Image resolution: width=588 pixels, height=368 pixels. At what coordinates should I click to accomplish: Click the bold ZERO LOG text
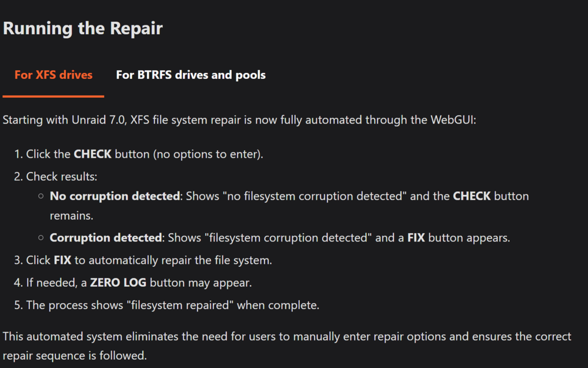click(118, 283)
